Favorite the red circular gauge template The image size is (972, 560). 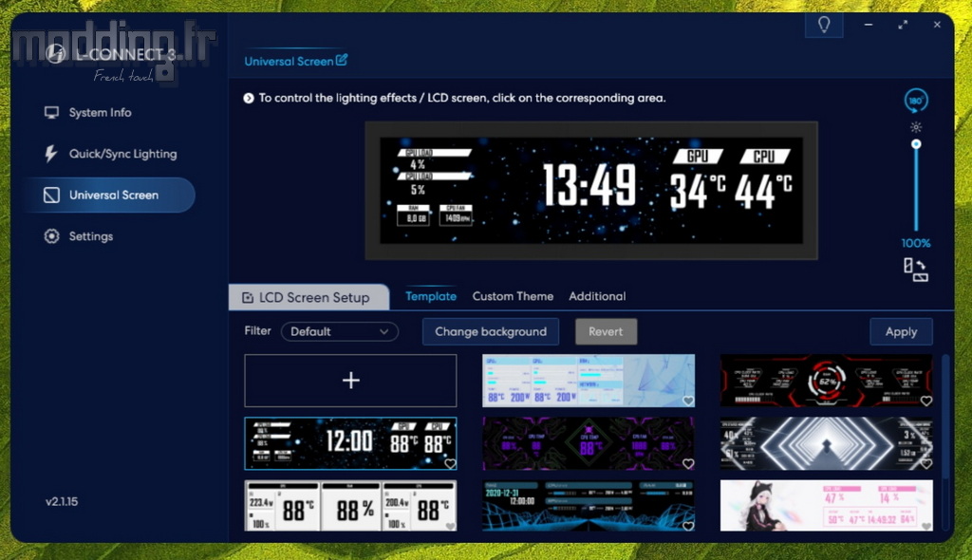925,401
